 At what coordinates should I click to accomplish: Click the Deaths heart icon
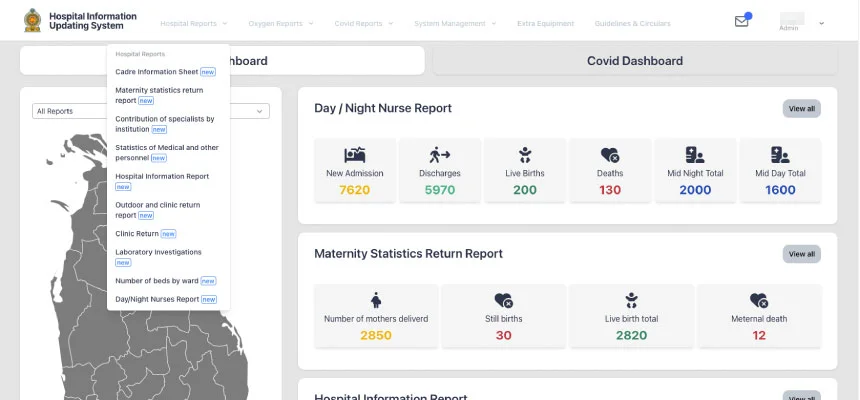[x=610, y=155]
